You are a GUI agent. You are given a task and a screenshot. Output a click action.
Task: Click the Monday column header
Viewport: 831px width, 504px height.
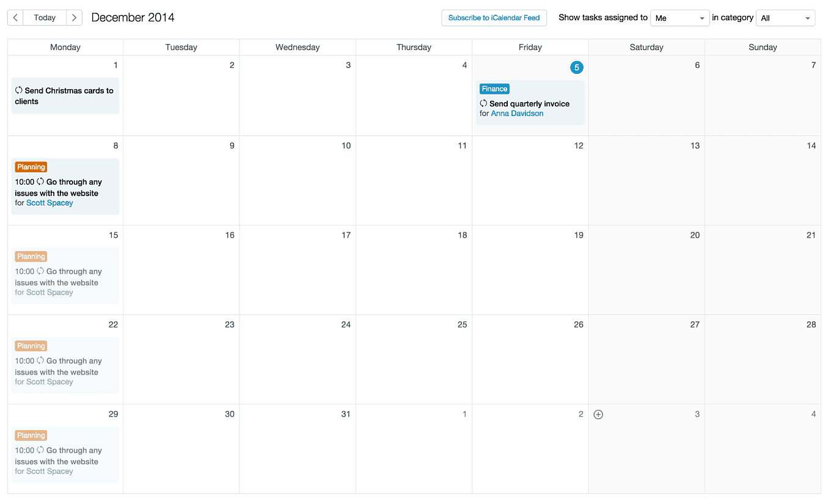pyautogui.click(x=65, y=47)
